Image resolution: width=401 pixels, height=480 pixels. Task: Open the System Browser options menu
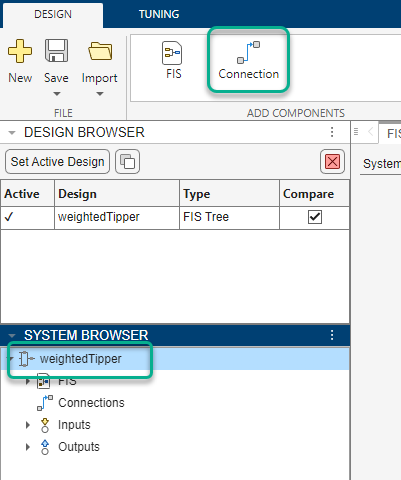(332, 335)
